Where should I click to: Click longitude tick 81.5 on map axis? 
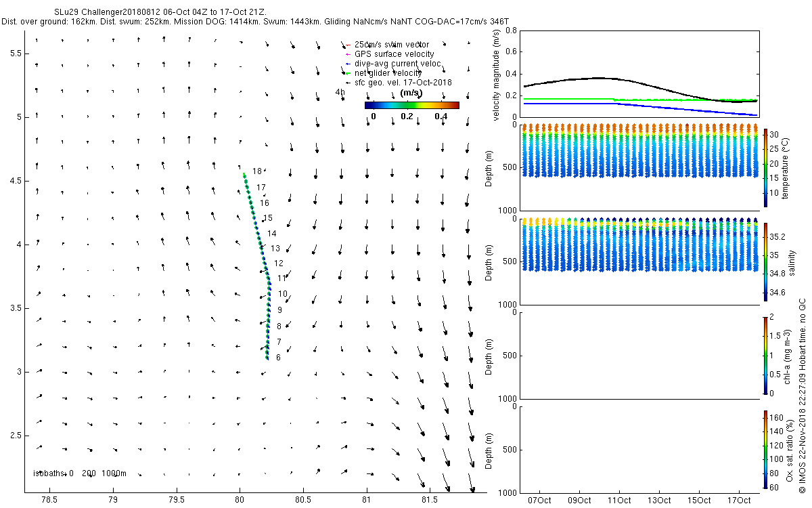[430, 501]
